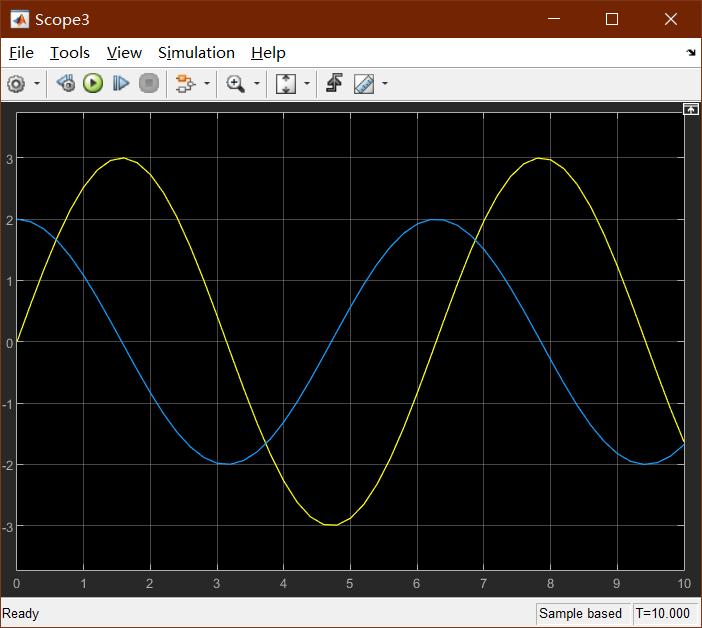Click the Stop simulation icon
This screenshot has height=628, width=702.
pos(149,84)
